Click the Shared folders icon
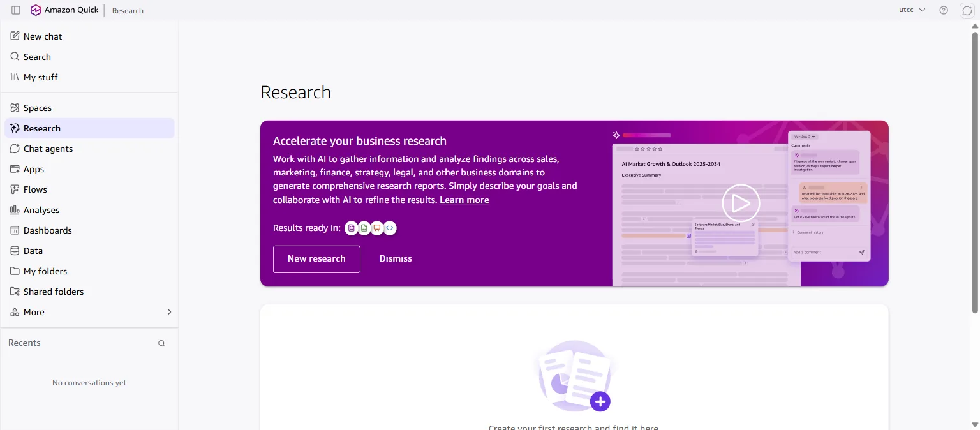Viewport: 980px width, 430px height. (15, 292)
